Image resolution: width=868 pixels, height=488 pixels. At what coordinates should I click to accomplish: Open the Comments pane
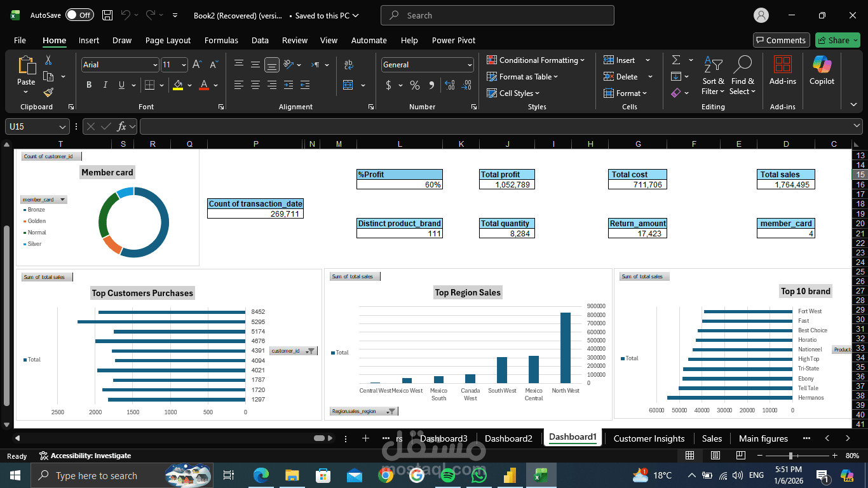click(781, 39)
